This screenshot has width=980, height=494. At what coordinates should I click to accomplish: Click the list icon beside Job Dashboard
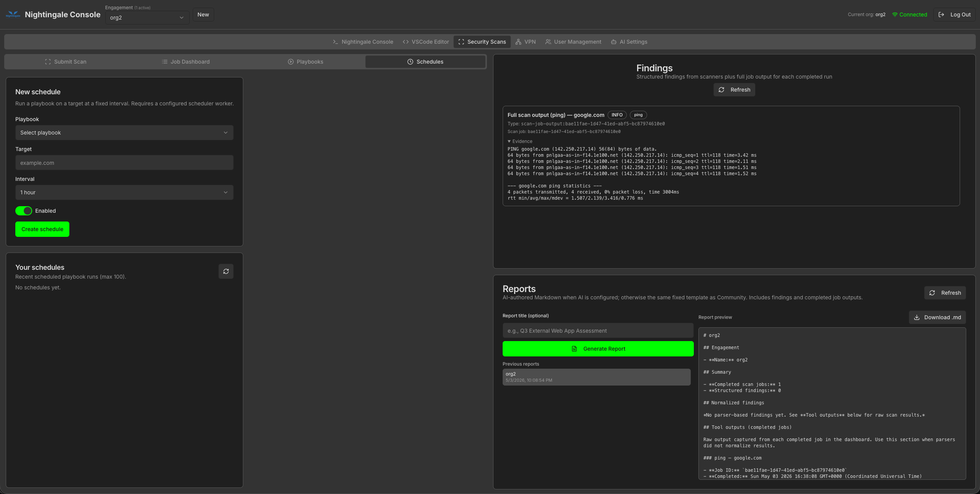pyautogui.click(x=165, y=62)
